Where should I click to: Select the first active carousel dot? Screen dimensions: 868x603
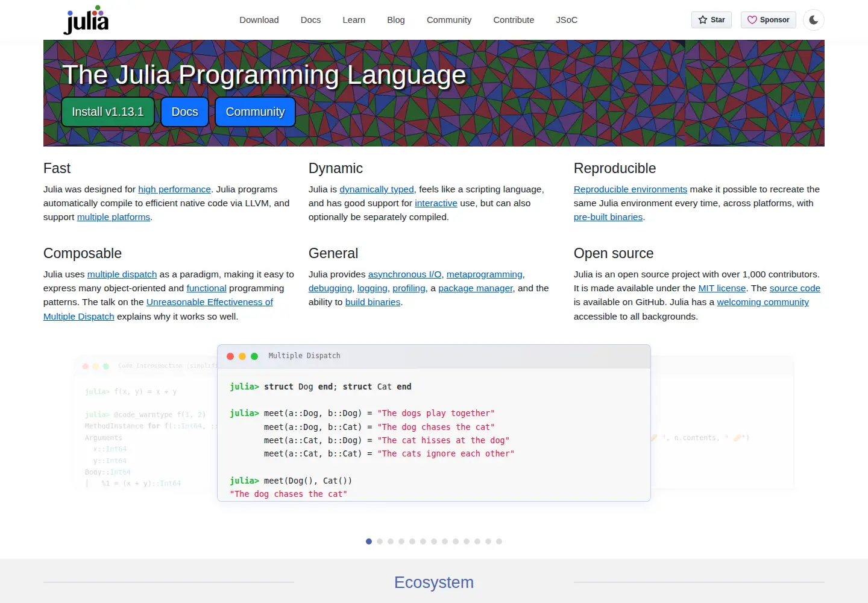[369, 541]
